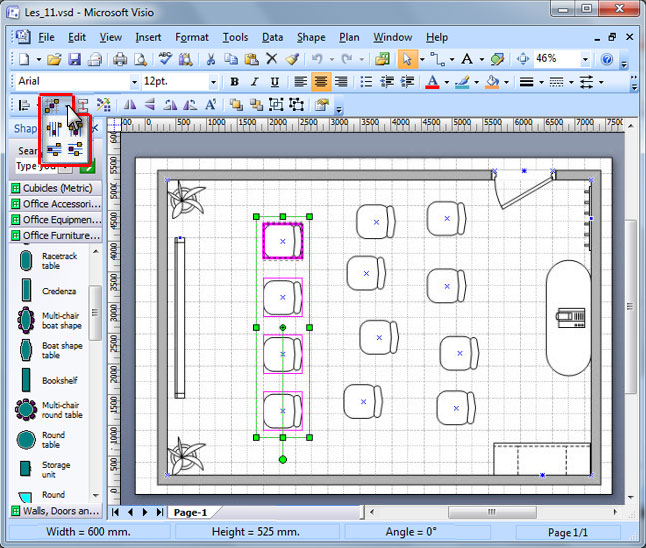Screen dimensions: 646x548
Task: Click the Copy icon in the toolbar
Action: coord(231,59)
